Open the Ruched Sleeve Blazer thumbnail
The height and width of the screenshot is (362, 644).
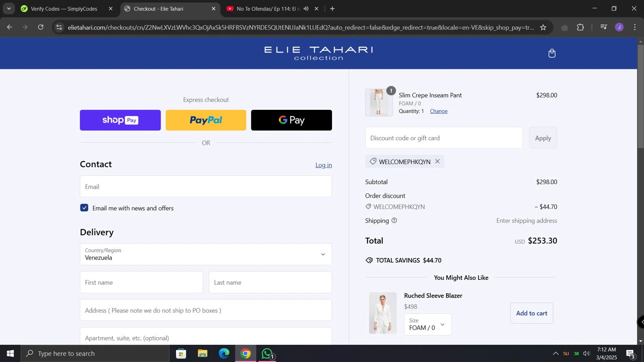(x=383, y=313)
